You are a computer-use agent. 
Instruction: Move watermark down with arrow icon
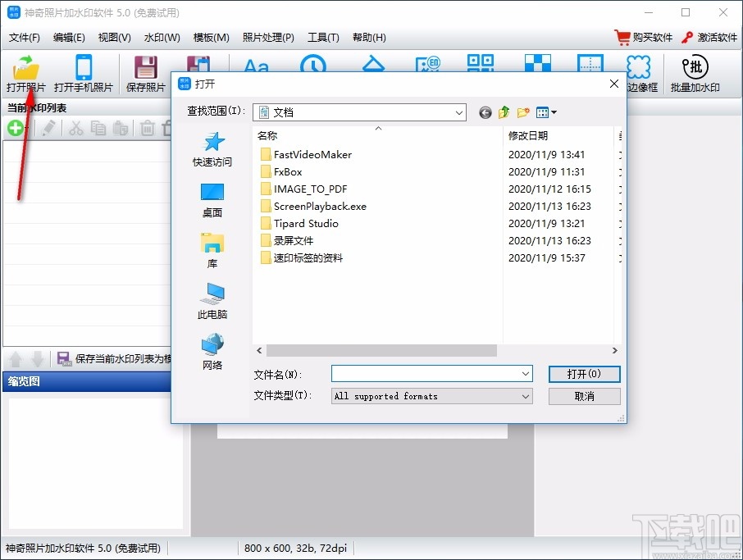(x=38, y=359)
